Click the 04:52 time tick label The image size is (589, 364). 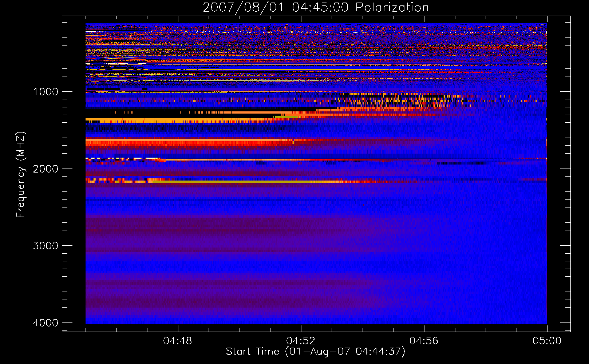301,341
